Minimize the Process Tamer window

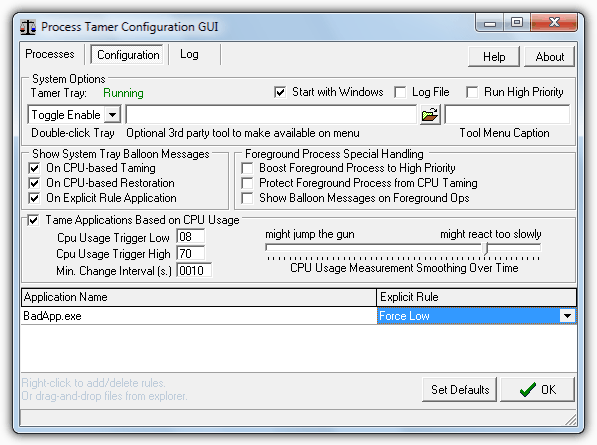pos(490,23)
